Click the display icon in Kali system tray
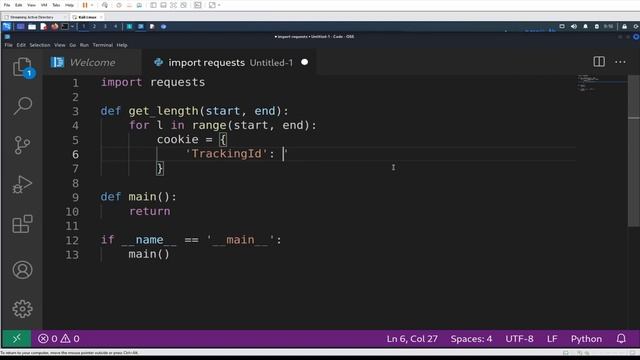The width and height of the screenshot is (640, 360). [562, 27]
